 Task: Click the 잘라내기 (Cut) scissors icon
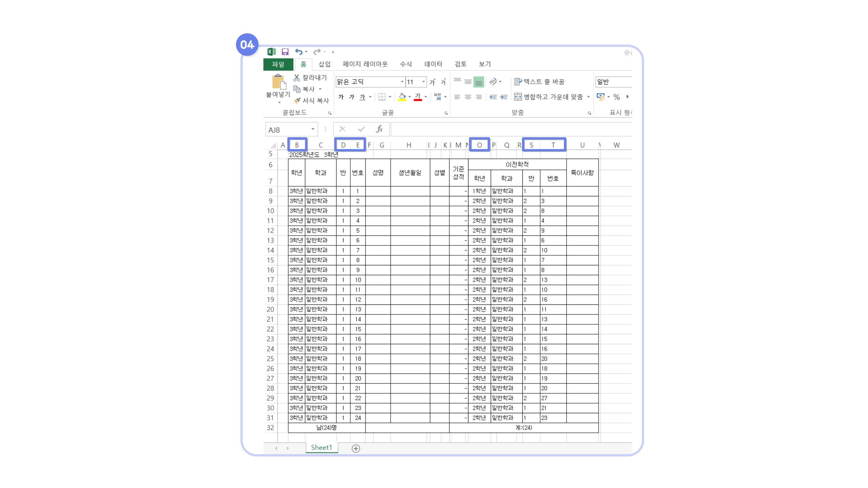[x=297, y=78]
